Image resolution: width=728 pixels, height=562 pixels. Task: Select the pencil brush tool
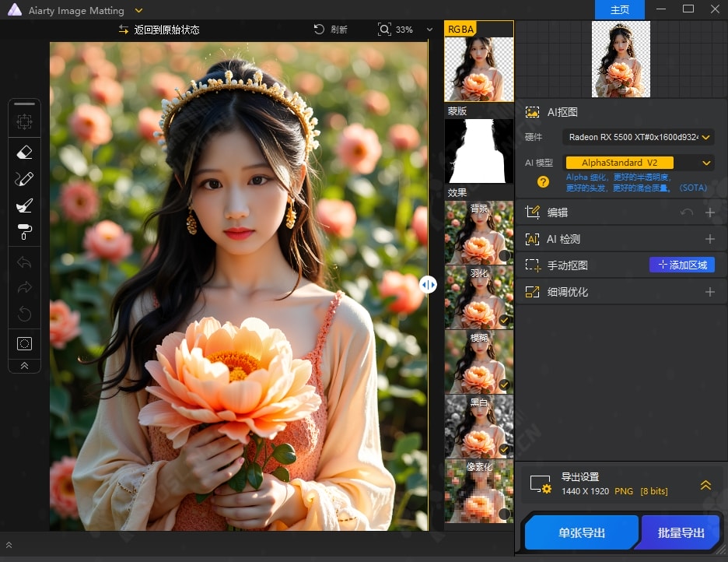pyautogui.click(x=24, y=179)
